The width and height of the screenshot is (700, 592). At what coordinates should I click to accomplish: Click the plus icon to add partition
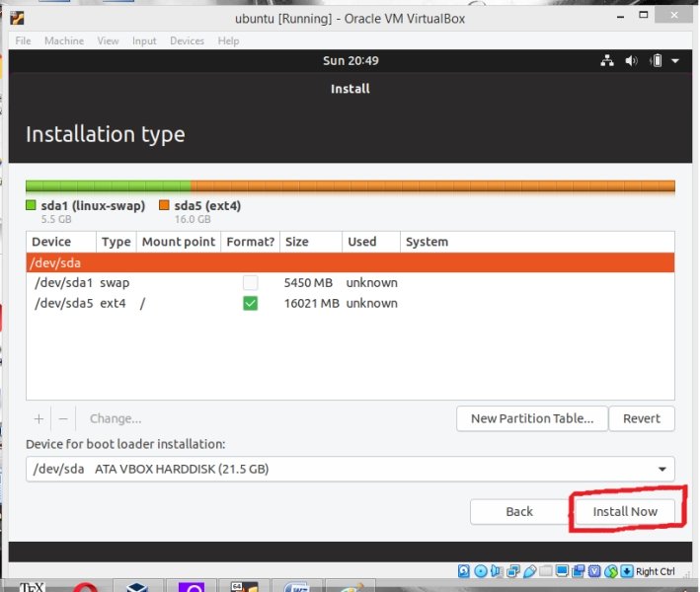(x=39, y=419)
